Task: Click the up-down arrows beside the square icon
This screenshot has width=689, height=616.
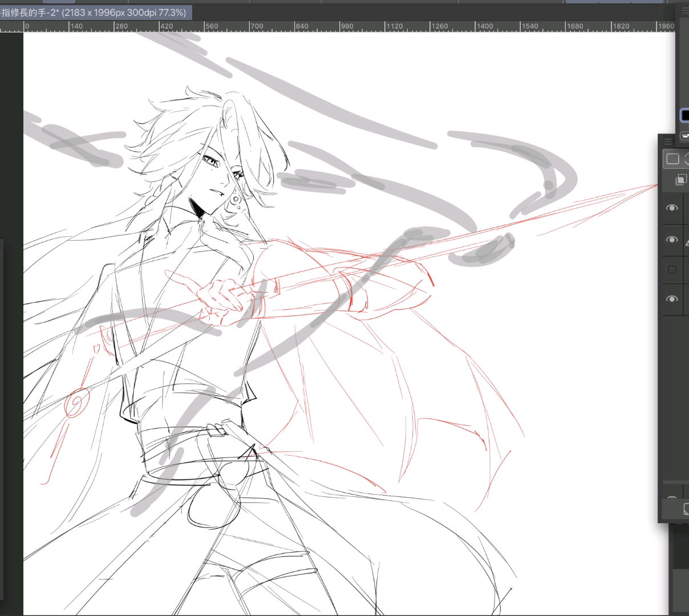Action: click(x=686, y=159)
